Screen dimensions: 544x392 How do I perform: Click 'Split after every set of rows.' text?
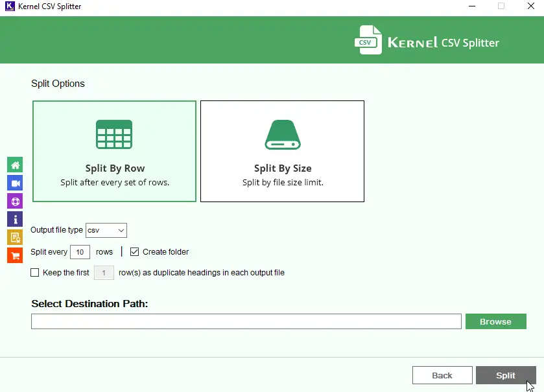115,183
